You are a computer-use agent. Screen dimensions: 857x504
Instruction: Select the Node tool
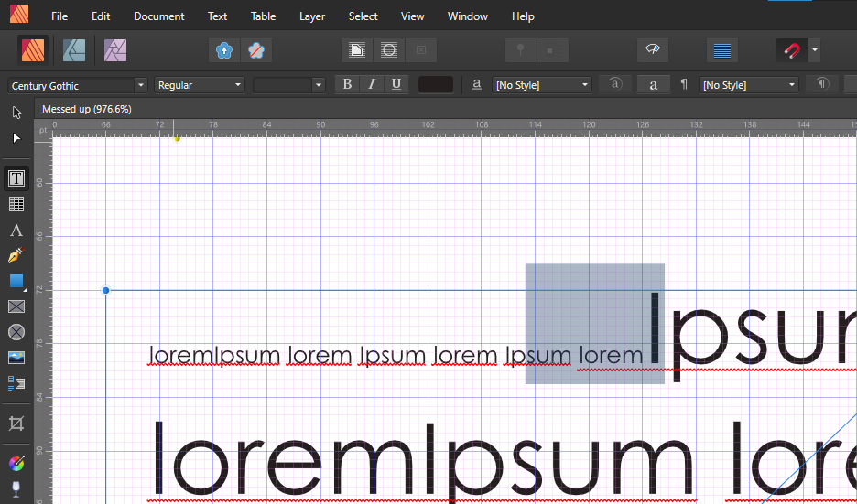pos(16,138)
